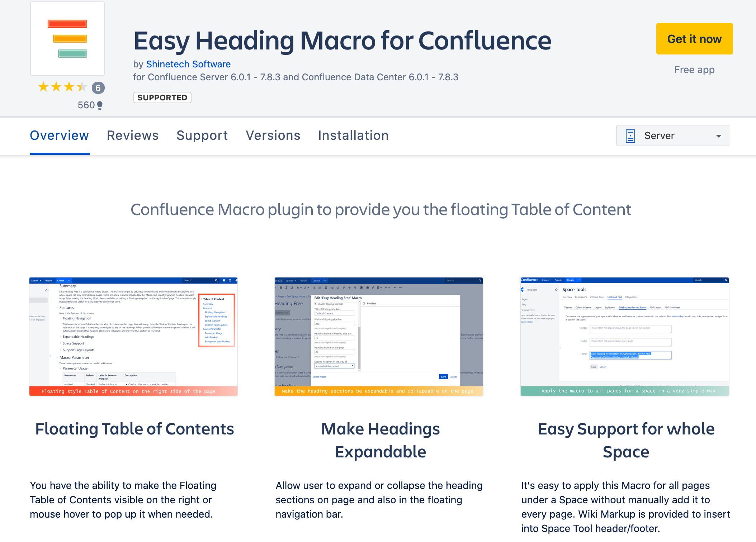
Task: Open the Shinetech Software vendor link
Action: pos(188,64)
